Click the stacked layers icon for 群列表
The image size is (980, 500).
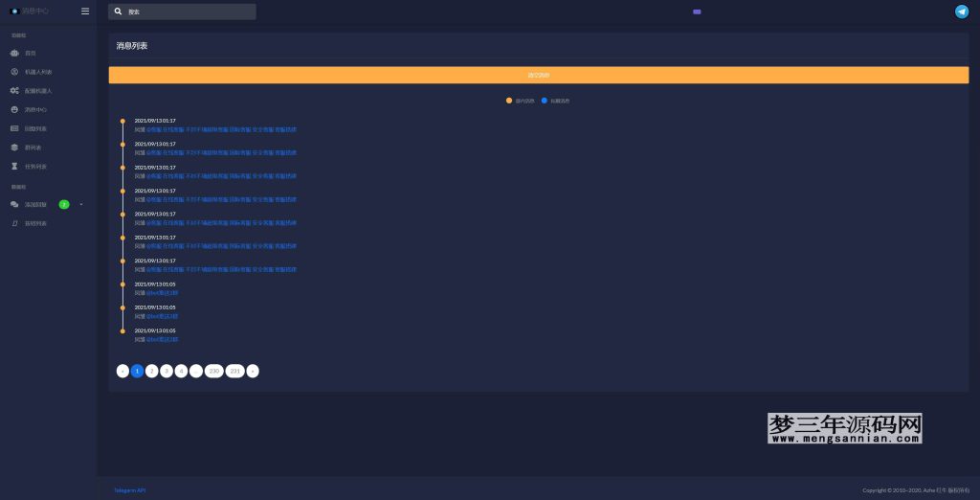point(14,148)
